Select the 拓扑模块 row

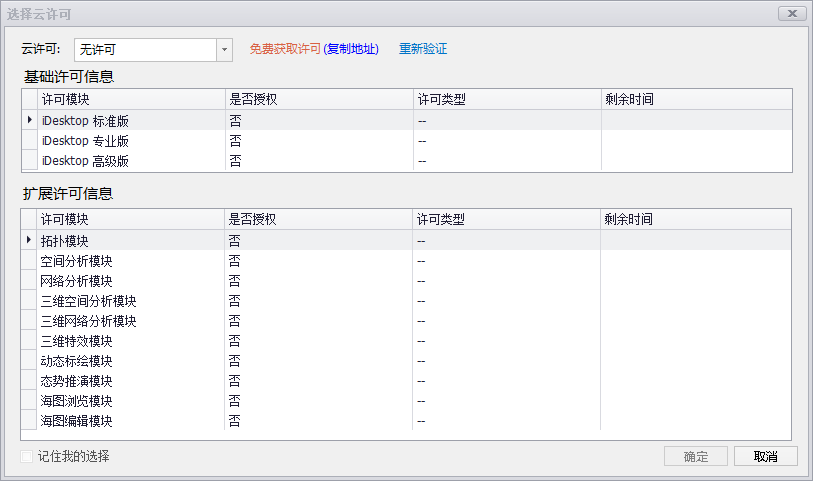406,240
